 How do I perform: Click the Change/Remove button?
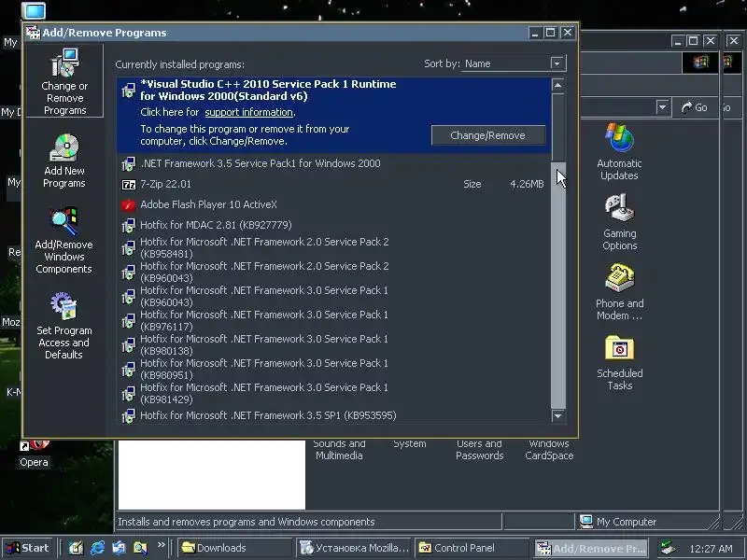(x=487, y=135)
